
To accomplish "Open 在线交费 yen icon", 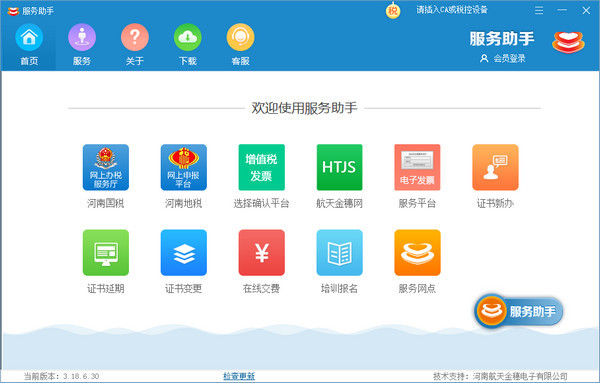I will coord(261,253).
